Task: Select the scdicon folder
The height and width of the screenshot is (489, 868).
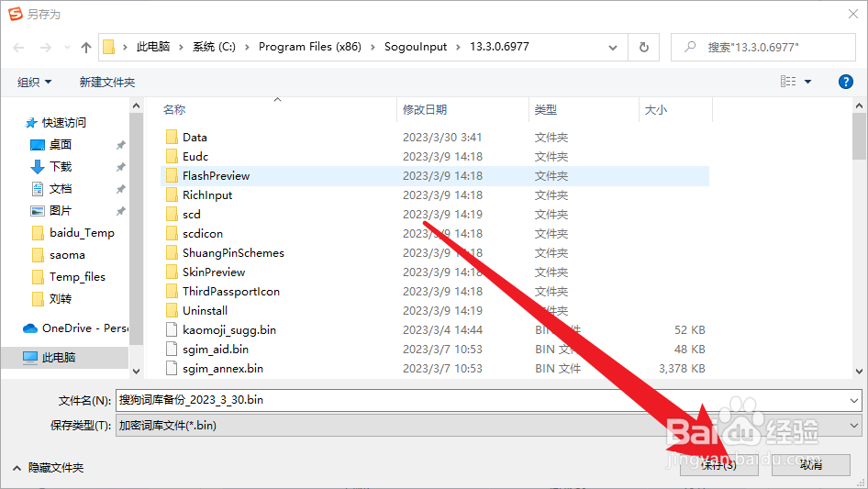Action: point(203,233)
